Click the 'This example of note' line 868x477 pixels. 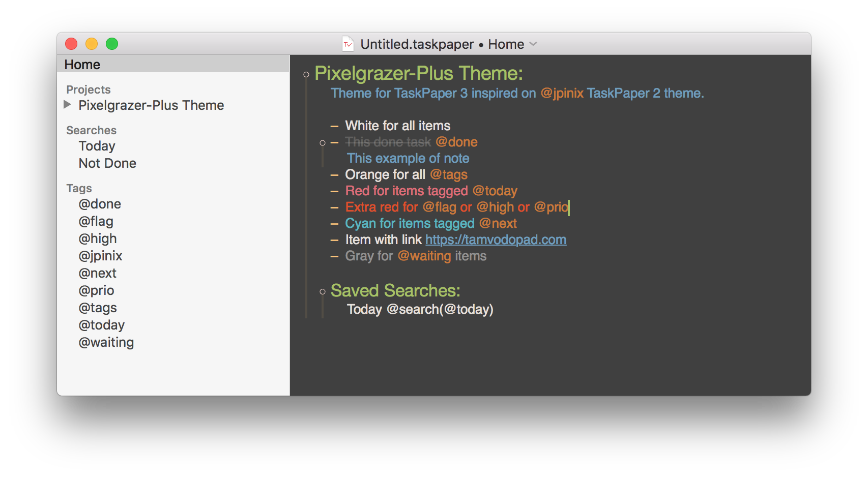(408, 158)
